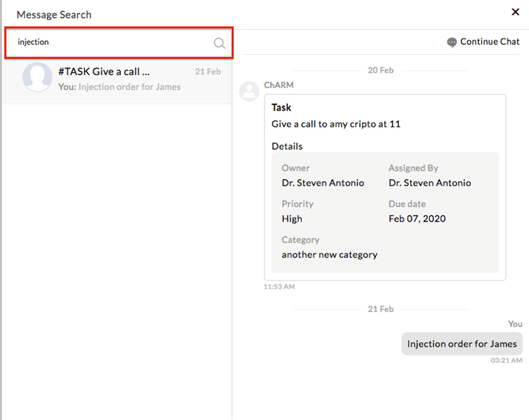Click the Category another new category
Viewport: 529px width, 420px height.
329,255
